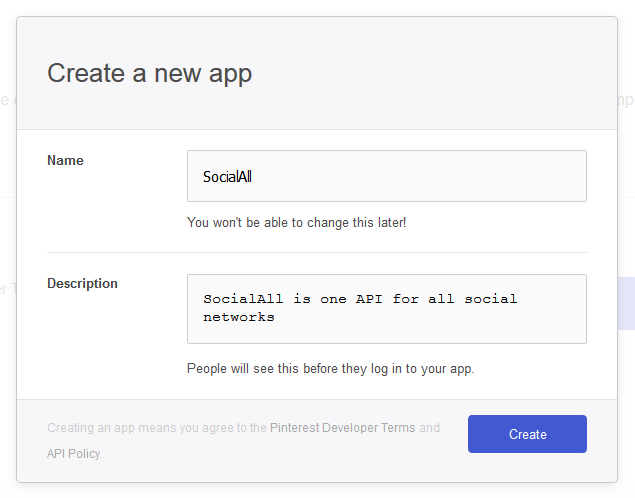Click the dimmed page text behind dialog's right edge
The image size is (635, 498).
click(x=626, y=100)
